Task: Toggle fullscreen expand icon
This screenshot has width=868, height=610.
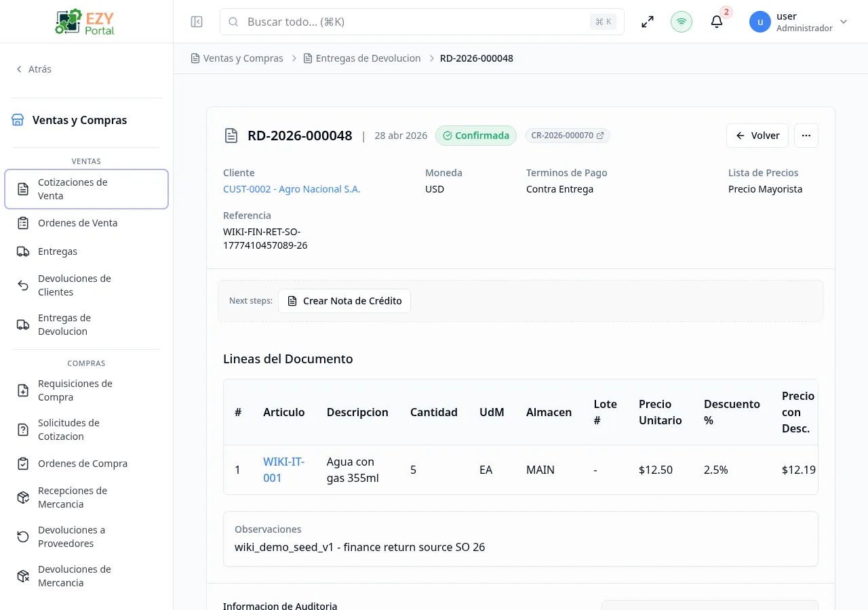Action: 648,22
